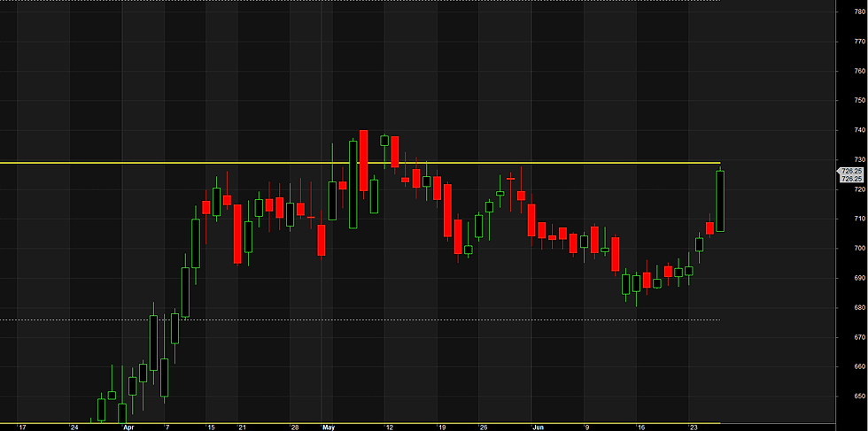Click the 12 label on date axis

coord(389,427)
